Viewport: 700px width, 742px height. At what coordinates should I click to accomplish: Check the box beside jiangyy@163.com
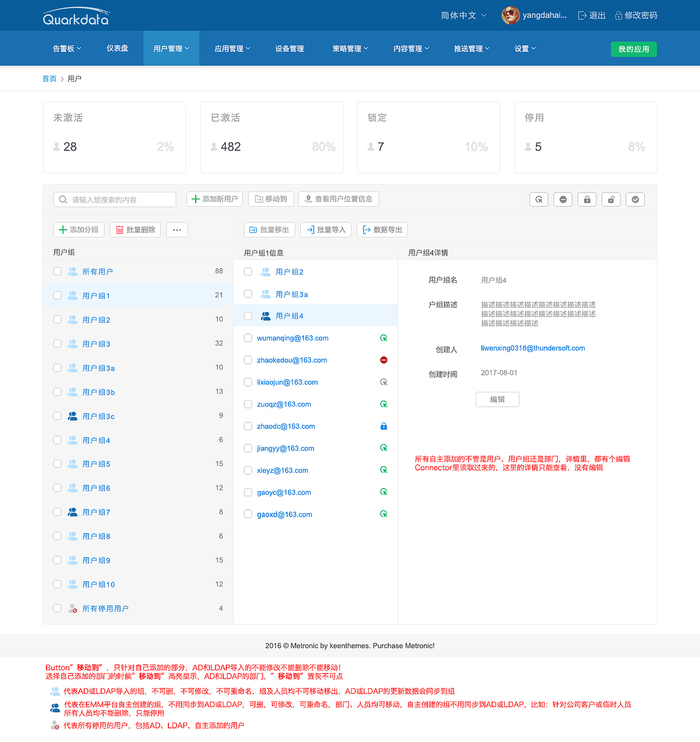(248, 448)
